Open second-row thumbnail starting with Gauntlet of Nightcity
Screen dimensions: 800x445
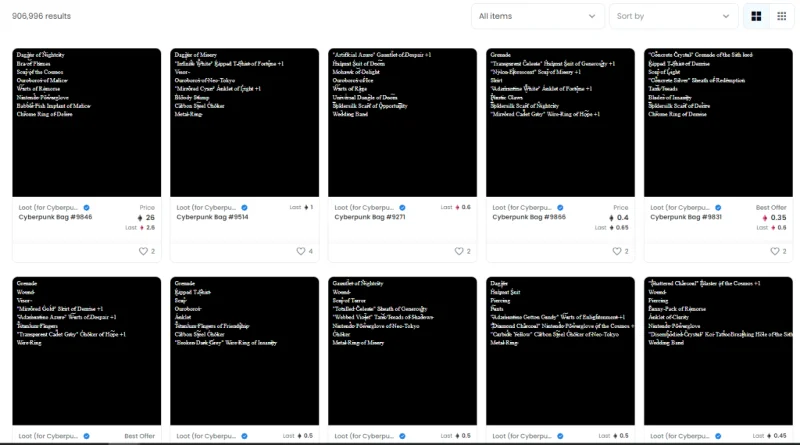point(403,351)
